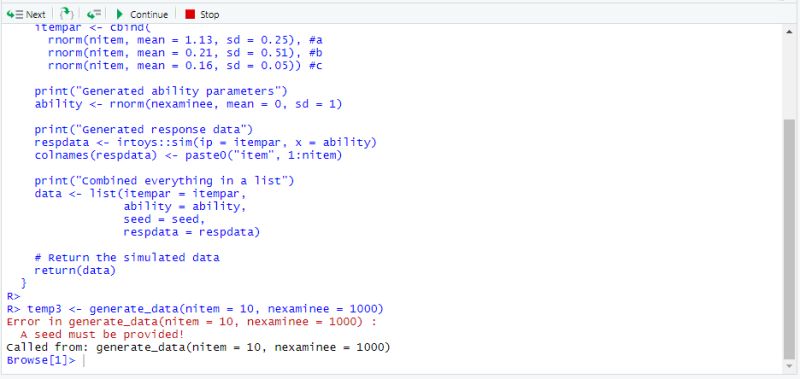This screenshot has height=379, width=800.
Task: Click the 'temp3 <- generate_data' command line
Action: tap(195, 309)
